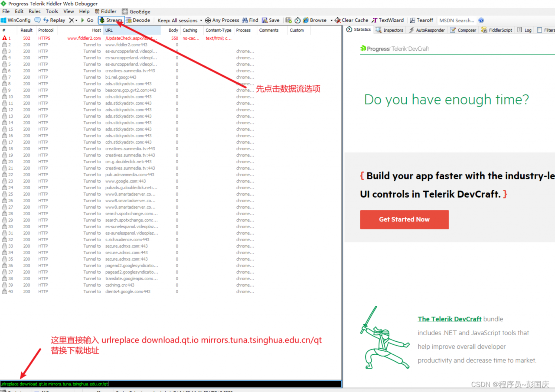The image size is (555, 392).
Task: Sort by the Caching column header
Action: point(192,30)
